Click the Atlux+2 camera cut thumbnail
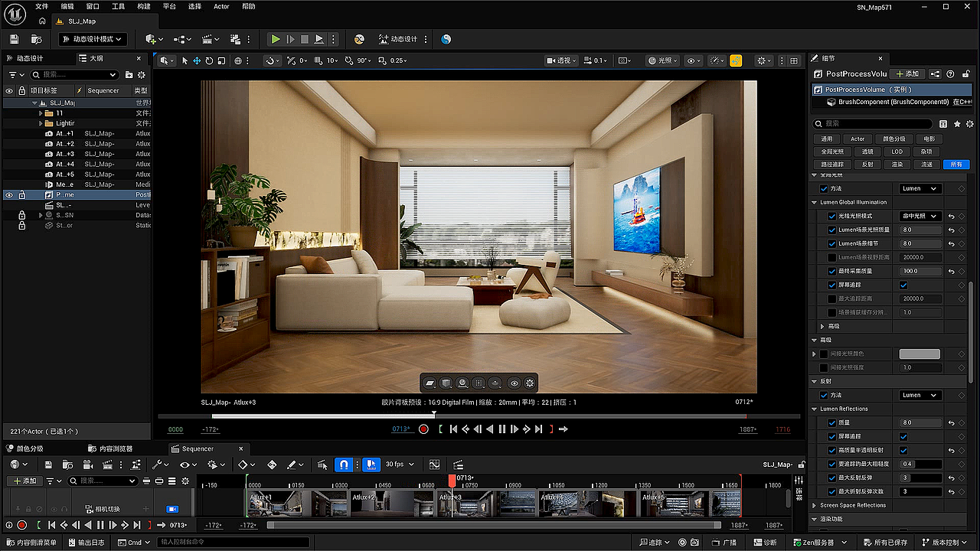980x551 pixels. click(391, 504)
